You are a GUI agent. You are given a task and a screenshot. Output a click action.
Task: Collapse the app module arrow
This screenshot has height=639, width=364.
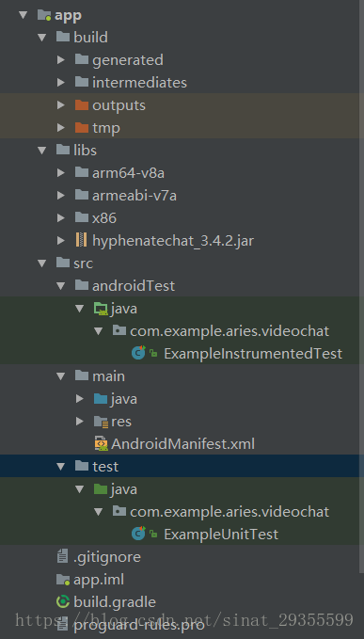[x=23, y=15]
